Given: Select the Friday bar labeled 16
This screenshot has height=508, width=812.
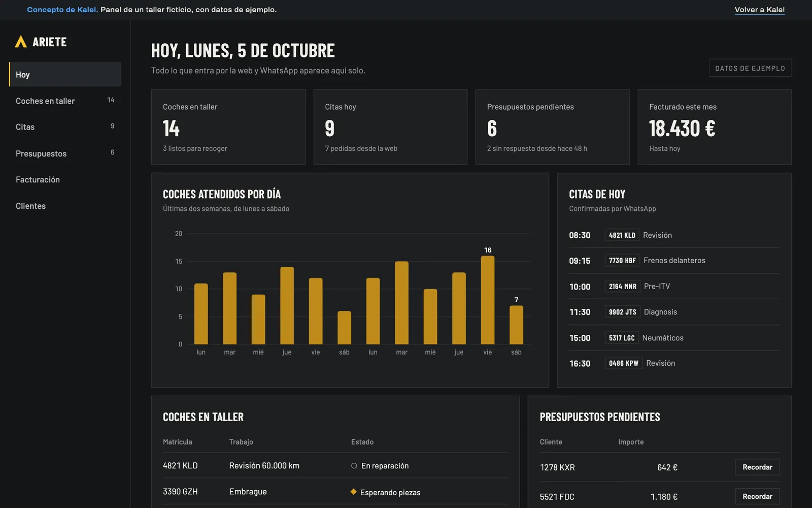Looking at the screenshot, I should (488, 300).
